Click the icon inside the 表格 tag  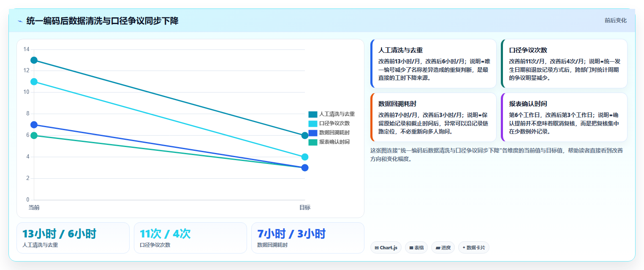click(x=411, y=248)
